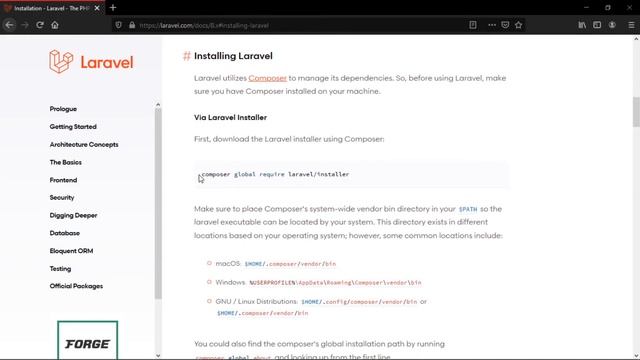
Task: Show sidebars toolbar icon
Action: (x=597, y=25)
